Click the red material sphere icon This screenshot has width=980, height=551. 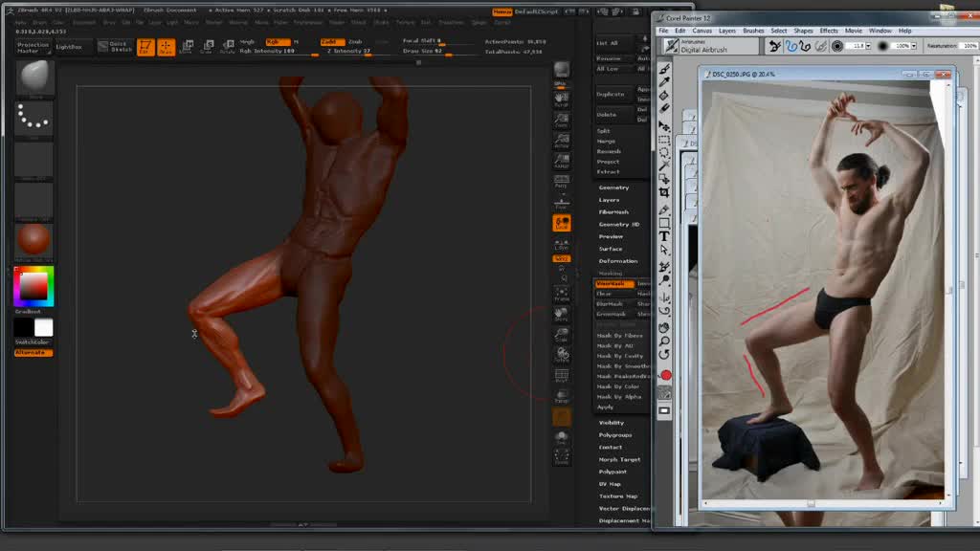pyautogui.click(x=34, y=238)
